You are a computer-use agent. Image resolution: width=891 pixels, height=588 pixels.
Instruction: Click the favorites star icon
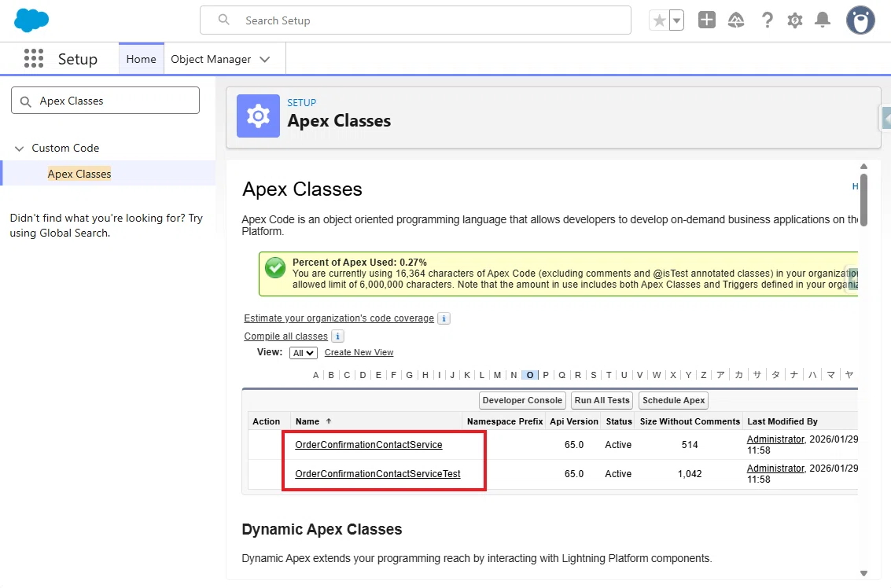point(659,20)
